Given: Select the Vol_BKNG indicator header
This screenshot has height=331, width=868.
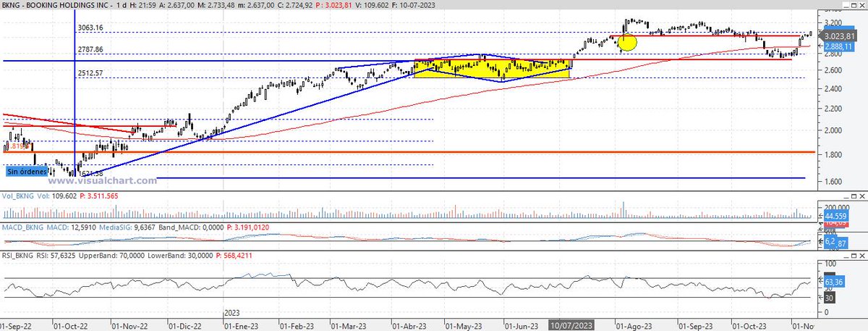Looking at the screenshot, I should point(19,196).
